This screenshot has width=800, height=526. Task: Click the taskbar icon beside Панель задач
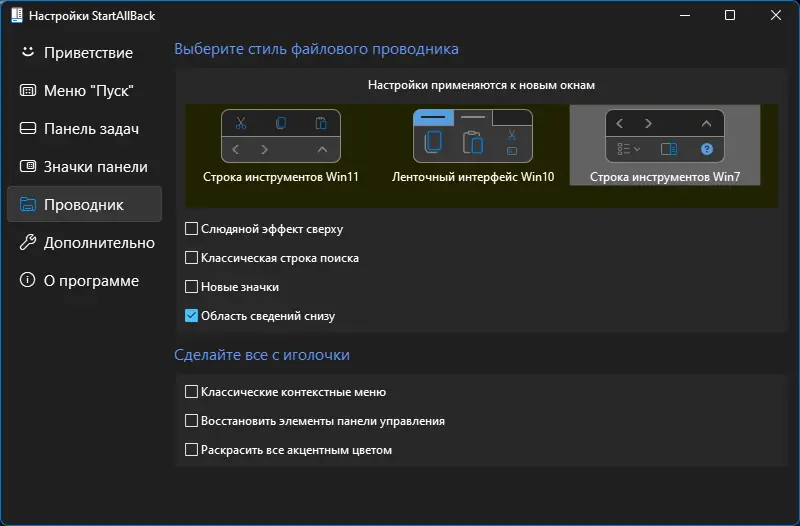pyautogui.click(x=28, y=128)
